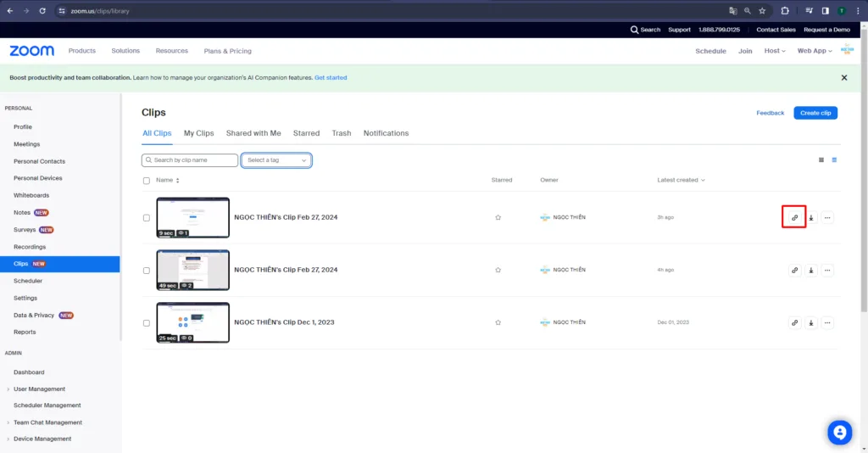Open more options for the 49 sec clip
This screenshot has width=868, height=453.
[827, 271]
